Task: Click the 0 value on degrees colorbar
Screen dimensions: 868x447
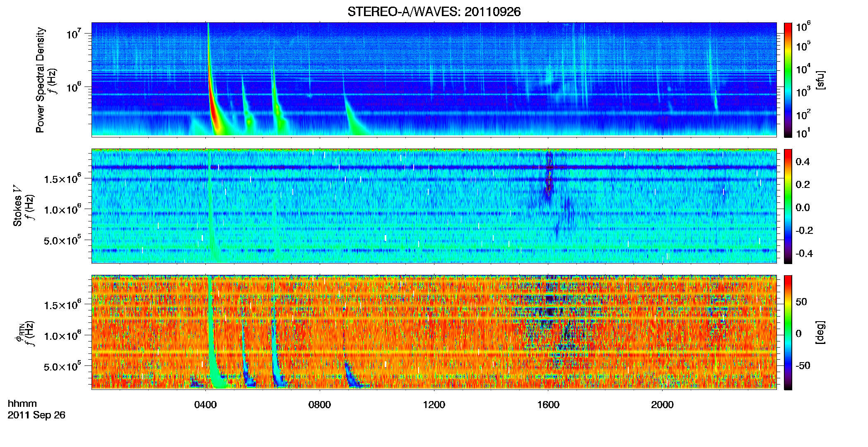Action: click(798, 333)
